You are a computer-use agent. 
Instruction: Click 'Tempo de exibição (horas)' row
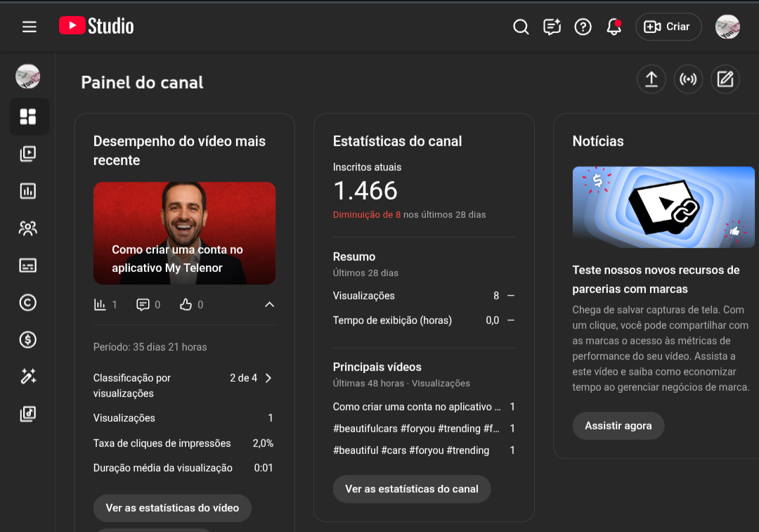tap(424, 320)
